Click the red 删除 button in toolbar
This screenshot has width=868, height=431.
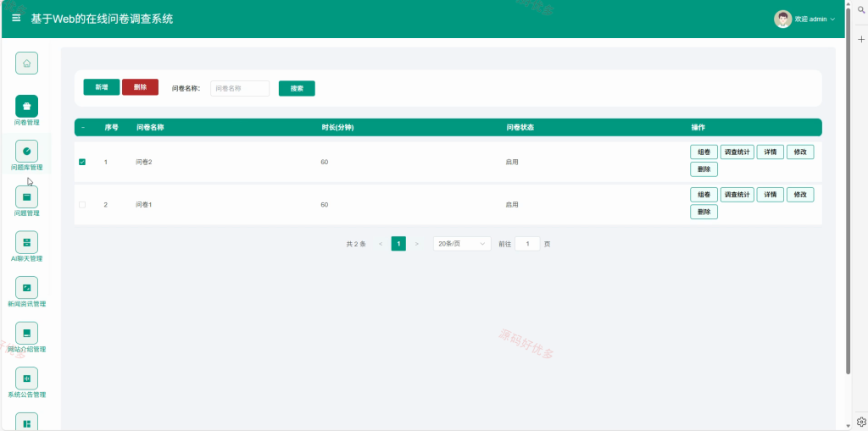(140, 87)
